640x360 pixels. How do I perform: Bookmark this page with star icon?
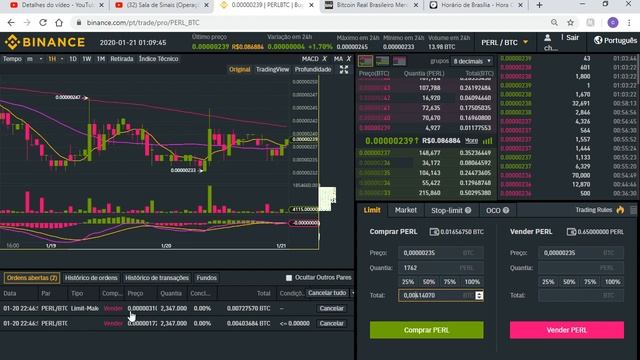pyautogui.click(x=571, y=23)
